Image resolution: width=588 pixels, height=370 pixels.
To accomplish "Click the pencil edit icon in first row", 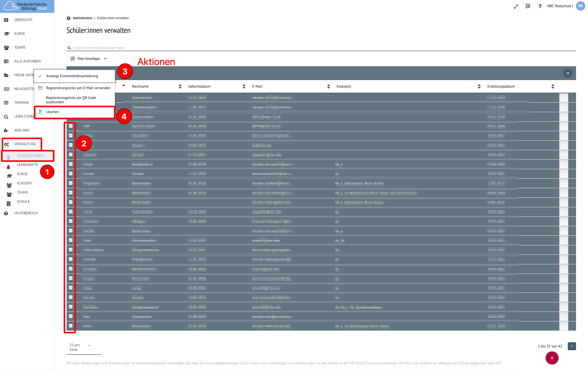I will pyautogui.click(x=564, y=98).
